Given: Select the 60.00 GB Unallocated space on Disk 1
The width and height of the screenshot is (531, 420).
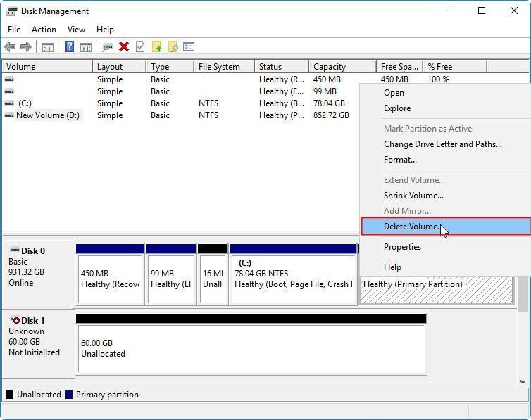Looking at the screenshot, I should click(250, 349).
